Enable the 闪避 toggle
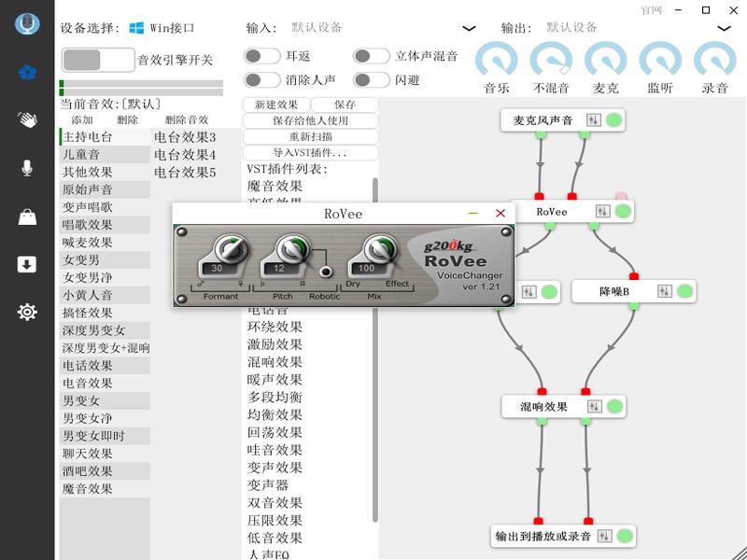 pyautogui.click(x=372, y=79)
